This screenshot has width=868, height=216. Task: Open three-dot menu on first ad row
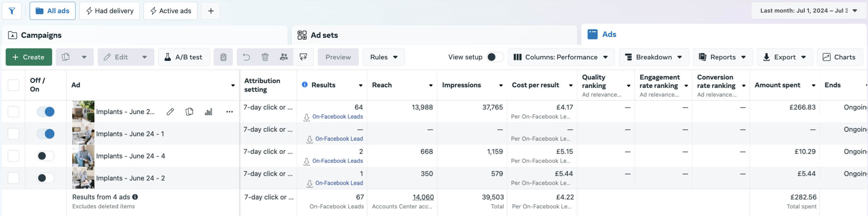[230, 112]
